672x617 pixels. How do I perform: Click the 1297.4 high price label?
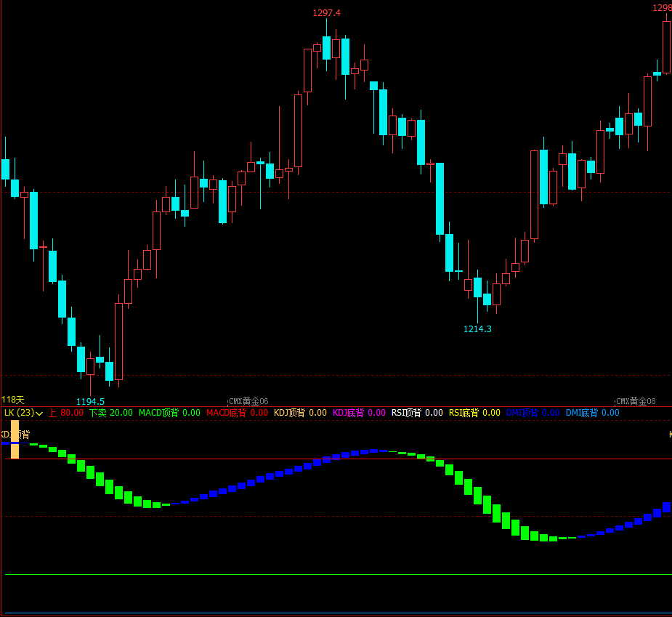[327, 13]
